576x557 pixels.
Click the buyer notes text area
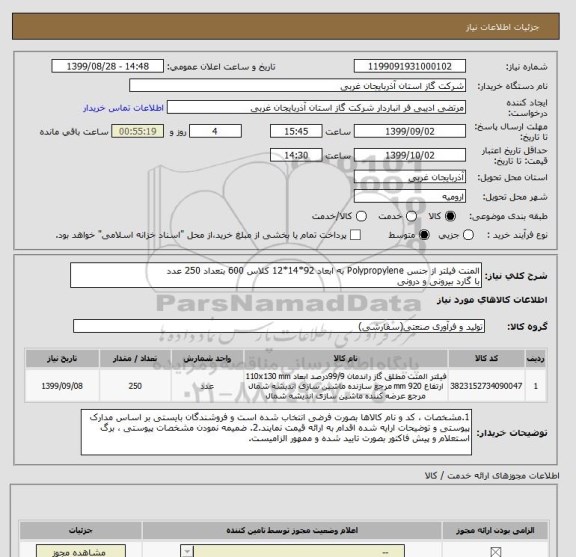coord(276,432)
